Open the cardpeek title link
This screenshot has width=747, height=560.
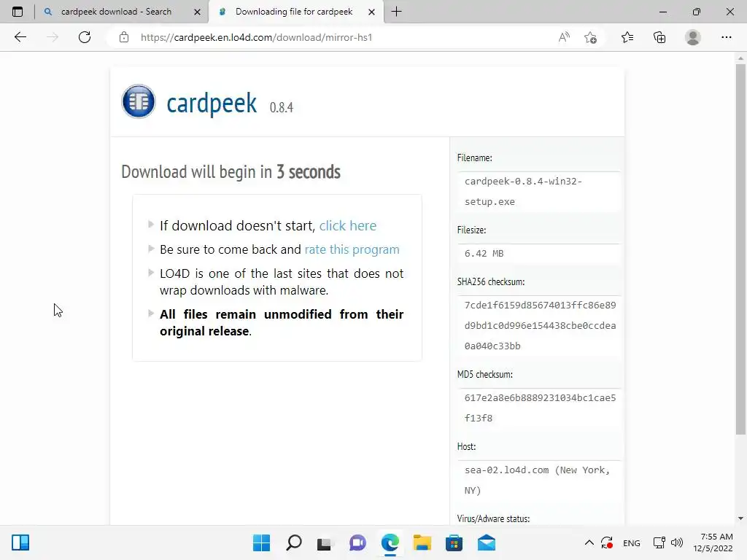click(x=212, y=103)
